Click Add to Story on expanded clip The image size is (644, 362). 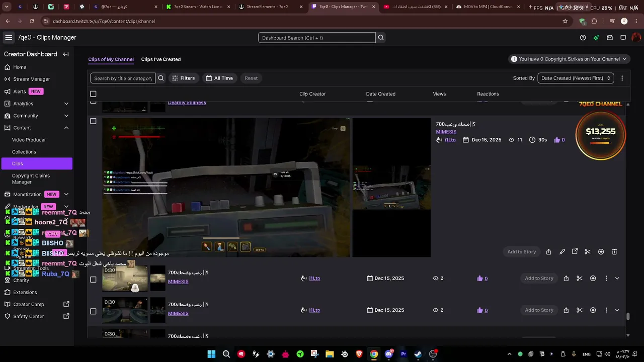click(522, 252)
